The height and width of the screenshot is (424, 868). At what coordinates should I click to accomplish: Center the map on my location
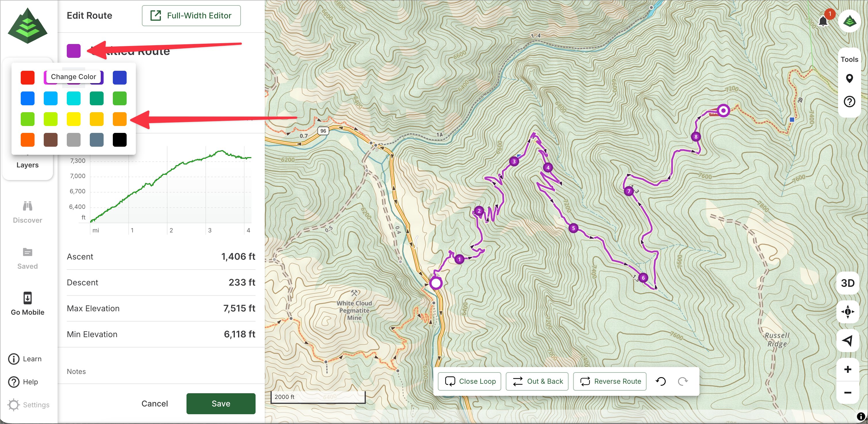coord(848,312)
